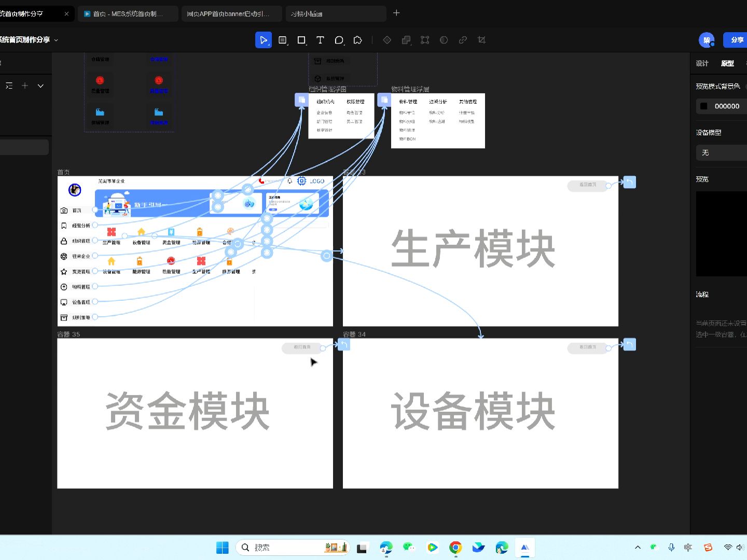Image resolution: width=747 pixels, height=560 pixels.
Task: Click the back-arrow interaction icon on 设备模块 frame
Action: pos(629,344)
